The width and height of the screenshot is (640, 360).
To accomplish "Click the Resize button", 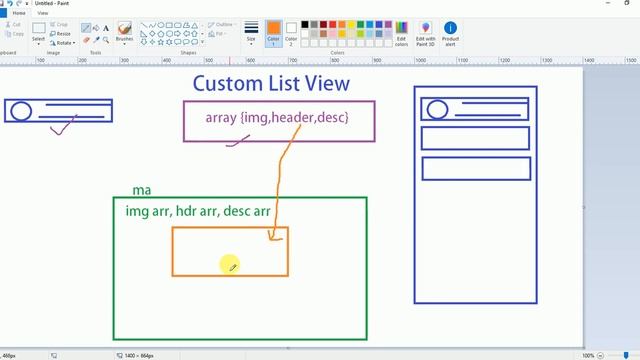I will (x=60, y=33).
